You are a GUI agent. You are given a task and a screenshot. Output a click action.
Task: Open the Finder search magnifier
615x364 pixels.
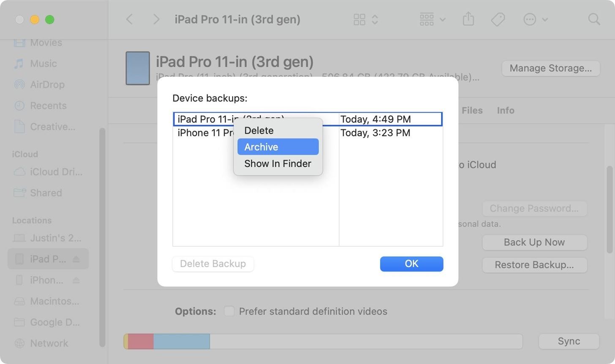pyautogui.click(x=594, y=19)
